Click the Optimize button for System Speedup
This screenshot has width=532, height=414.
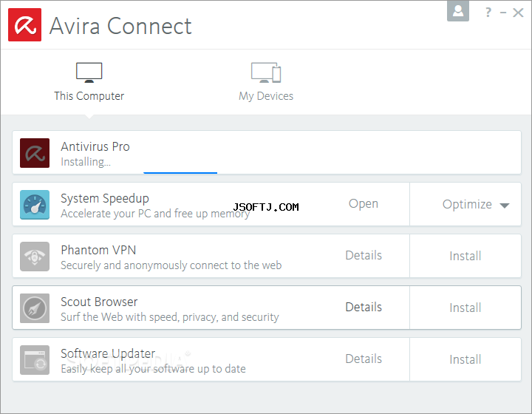467,204
